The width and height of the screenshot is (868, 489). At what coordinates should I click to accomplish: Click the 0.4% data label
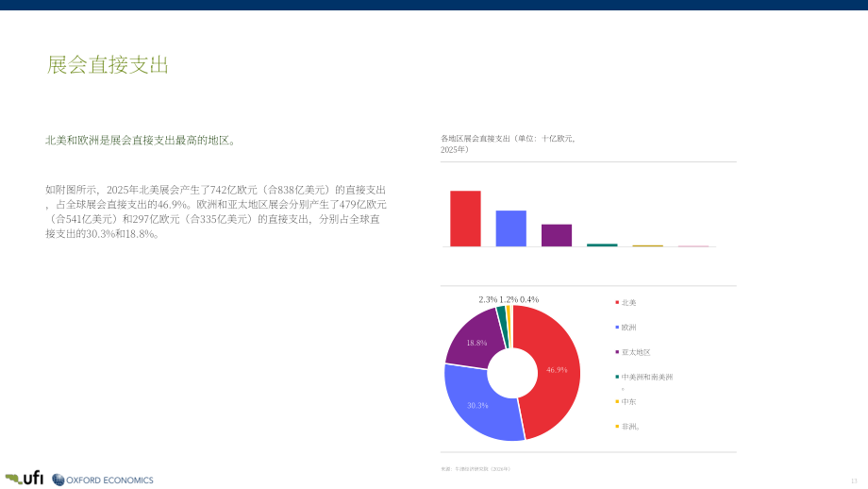click(x=529, y=299)
